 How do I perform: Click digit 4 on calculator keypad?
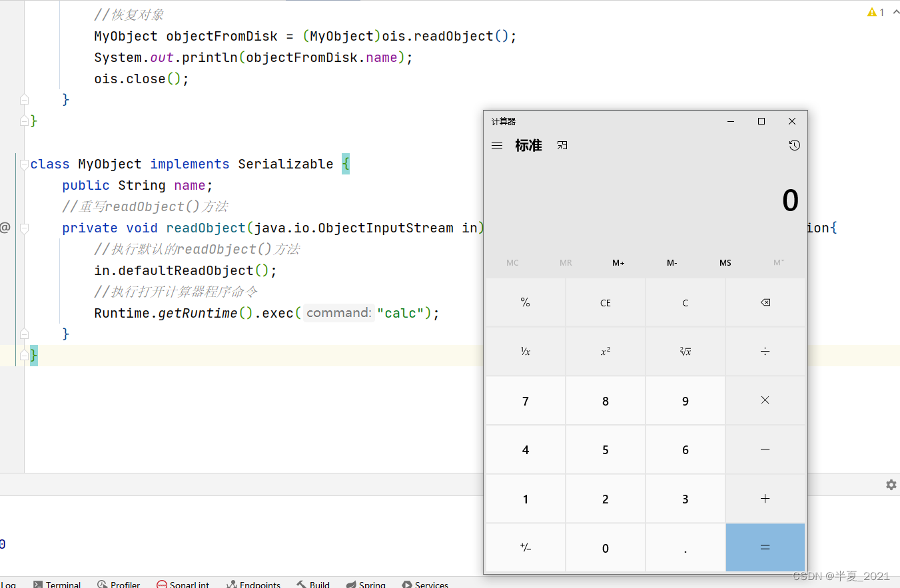pyautogui.click(x=526, y=449)
